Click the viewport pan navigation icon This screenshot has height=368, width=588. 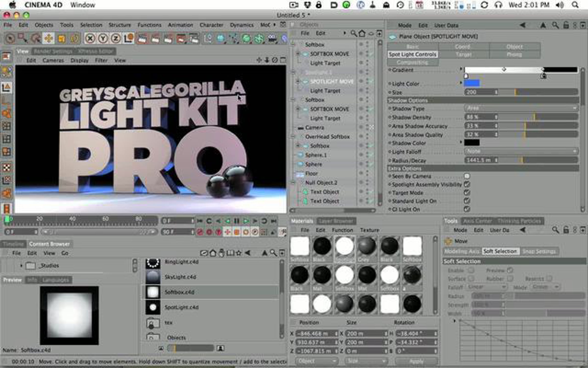(x=259, y=60)
